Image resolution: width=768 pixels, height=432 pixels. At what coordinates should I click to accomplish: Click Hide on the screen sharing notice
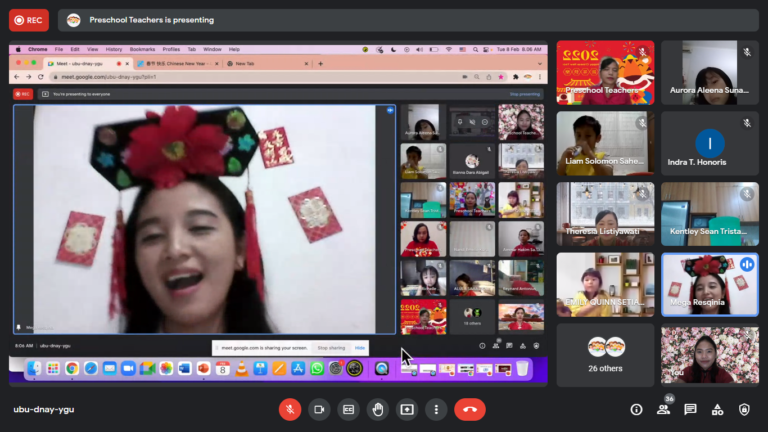[360, 347]
